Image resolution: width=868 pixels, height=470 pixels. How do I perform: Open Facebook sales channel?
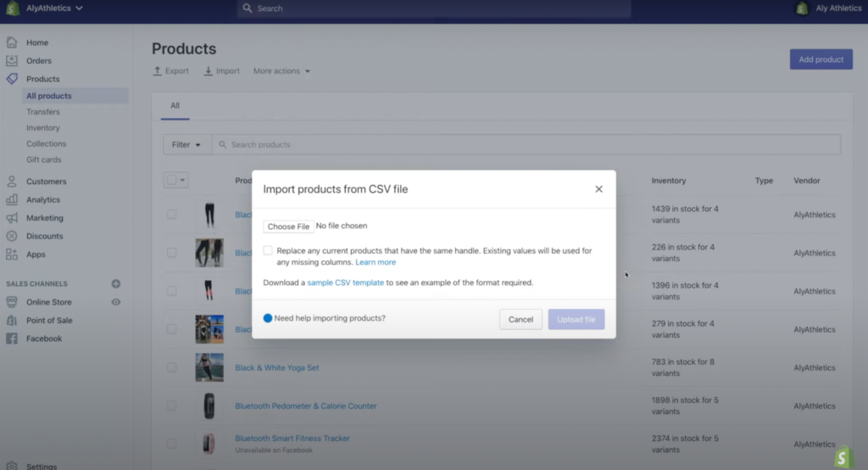pyautogui.click(x=44, y=339)
